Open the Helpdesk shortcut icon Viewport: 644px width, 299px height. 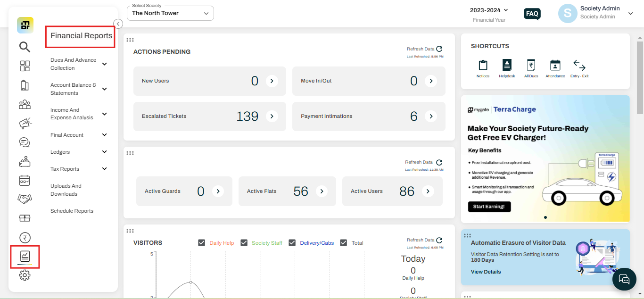pyautogui.click(x=507, y=66)
